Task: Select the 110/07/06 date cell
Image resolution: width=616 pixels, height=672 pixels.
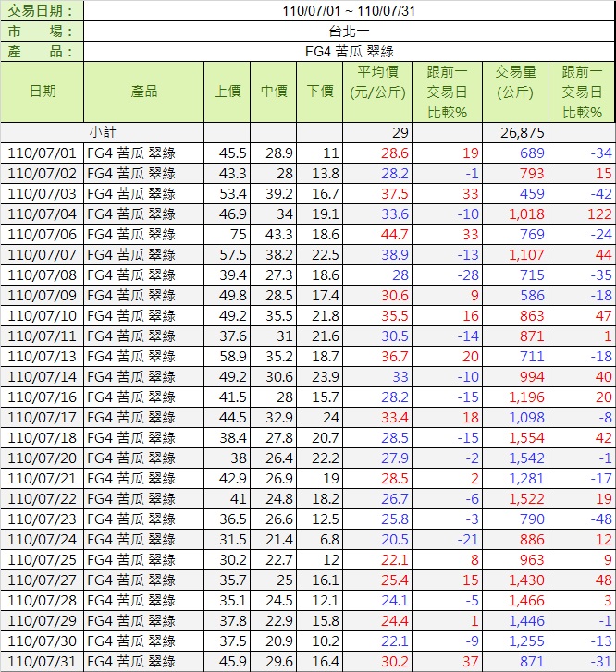Action: pos(43,234)
